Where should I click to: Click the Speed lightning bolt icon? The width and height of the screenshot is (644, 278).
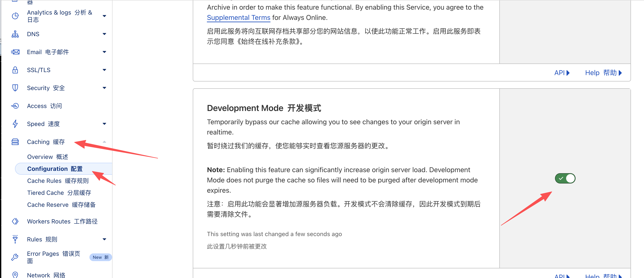15,124
